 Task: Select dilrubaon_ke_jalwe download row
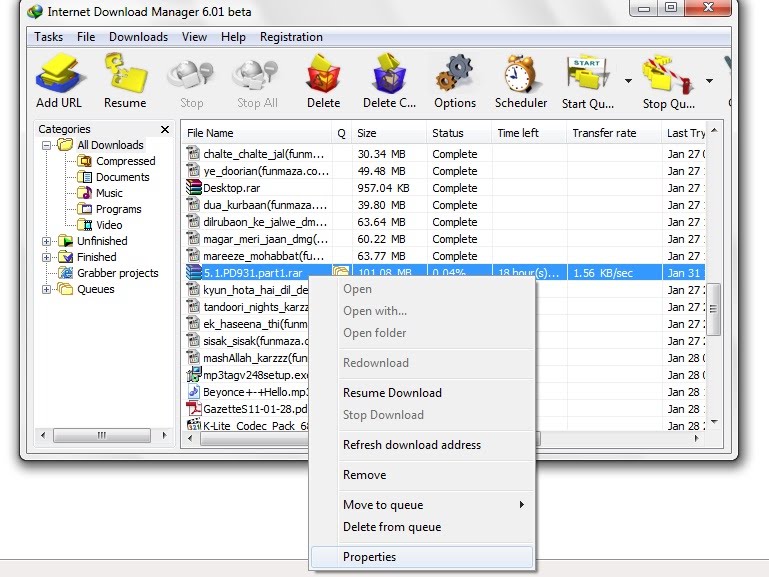(x=444, y=222)
